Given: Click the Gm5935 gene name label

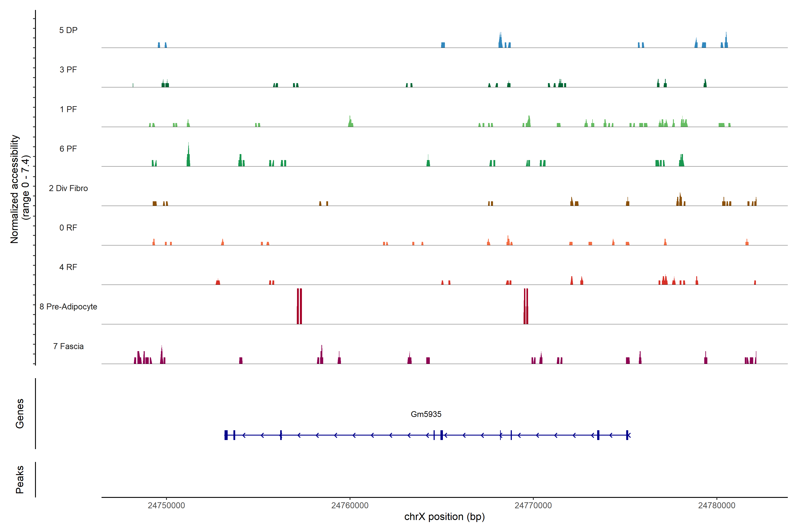Looking at the screenshot, I should (x=426, y=414).
